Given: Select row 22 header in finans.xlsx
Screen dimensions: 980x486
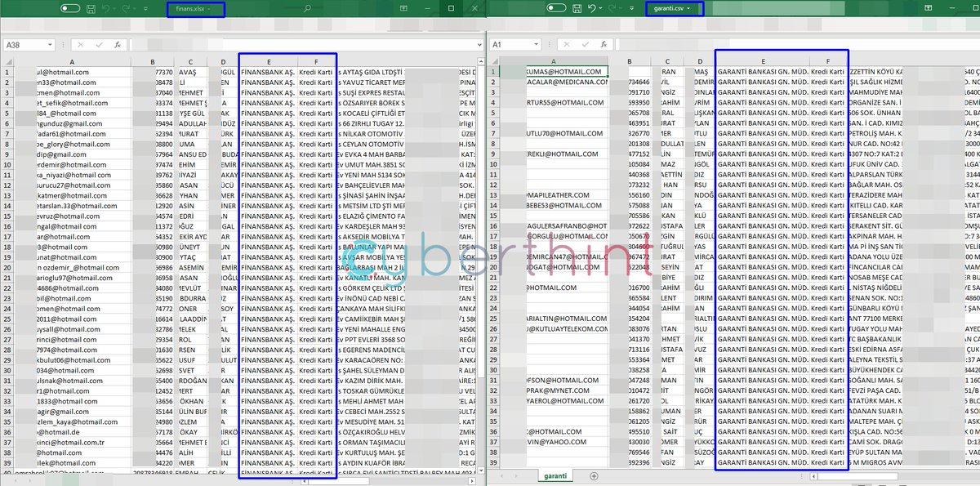Looking at the screenshot, I should [x=7, y=288].
